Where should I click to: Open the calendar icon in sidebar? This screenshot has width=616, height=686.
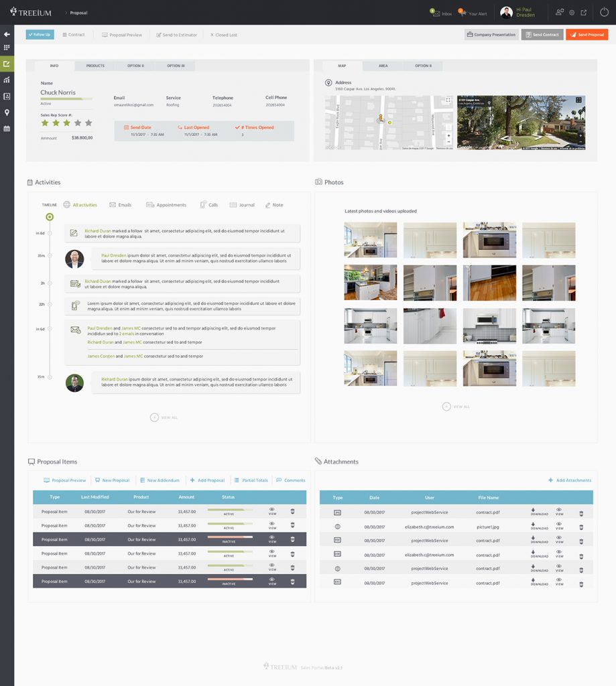coord(7,129)
